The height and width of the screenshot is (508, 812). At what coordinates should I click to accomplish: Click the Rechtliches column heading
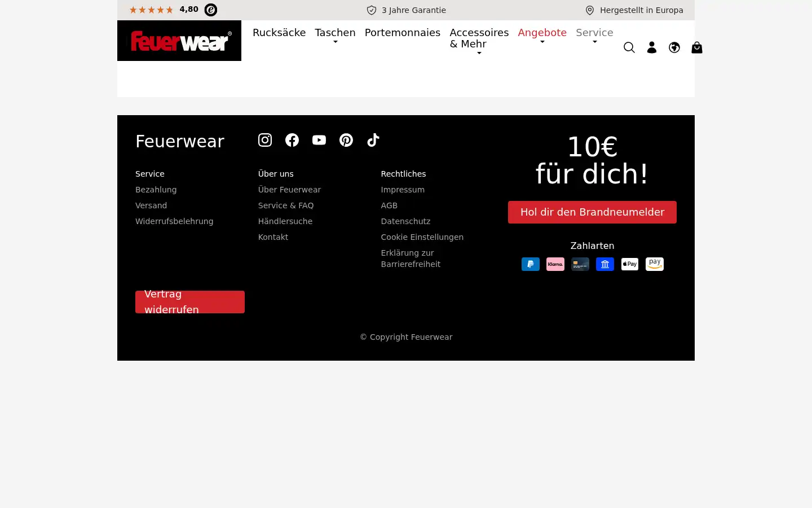click(x=403, y=174)
